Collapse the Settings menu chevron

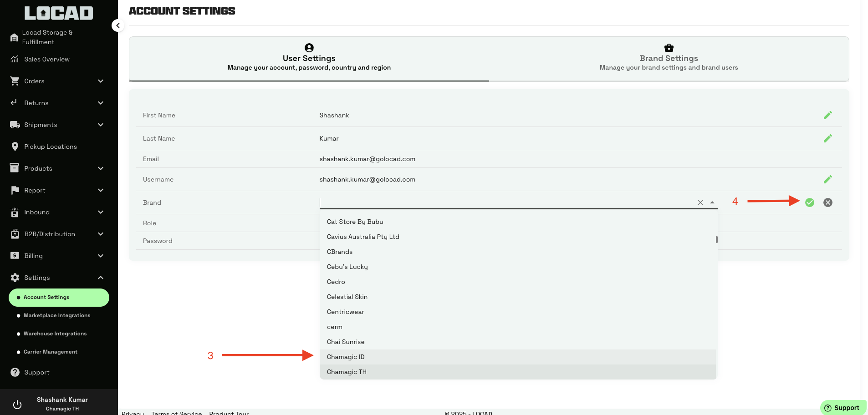coord(101,278)
